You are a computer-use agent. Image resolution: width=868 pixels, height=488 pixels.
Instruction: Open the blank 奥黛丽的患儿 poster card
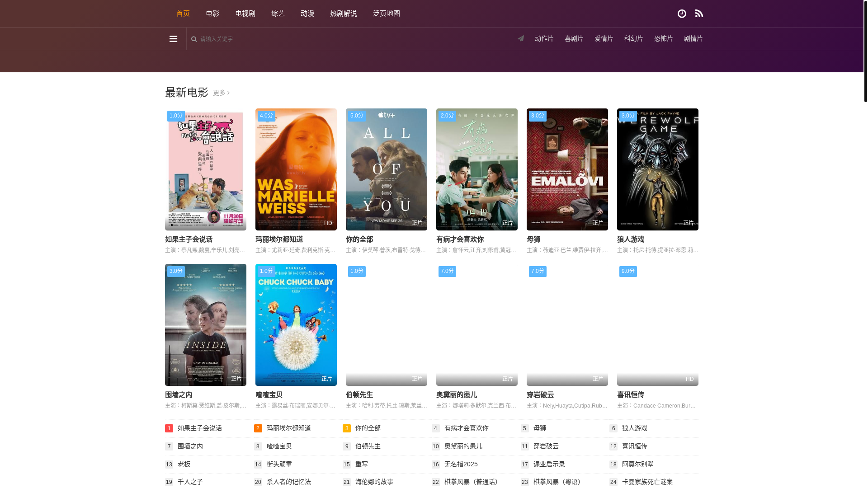click(477, 325)
